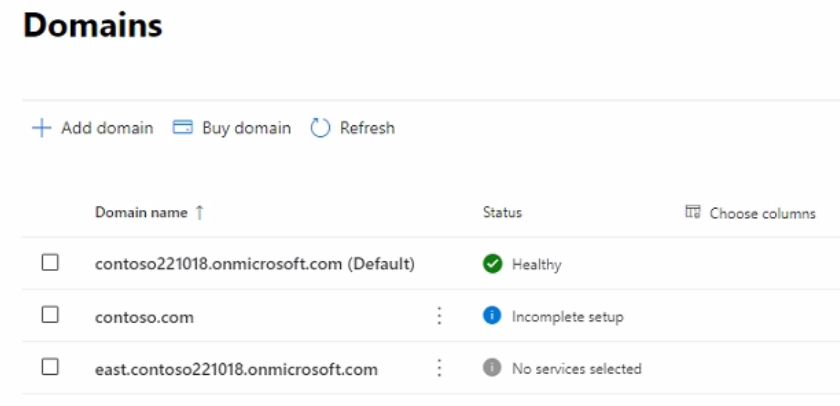Viewport: 840px width, 406px height.
Task: Click the Buy domain card icon
Action: [182, 128]
